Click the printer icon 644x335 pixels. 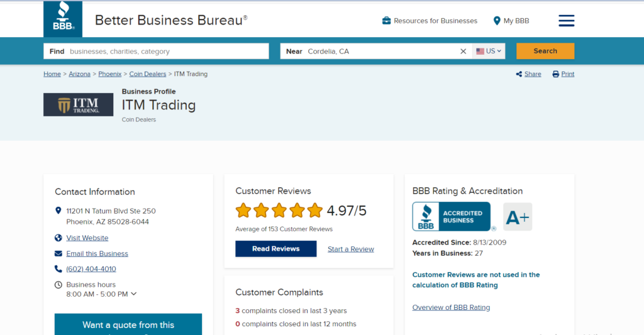(556, 74)
